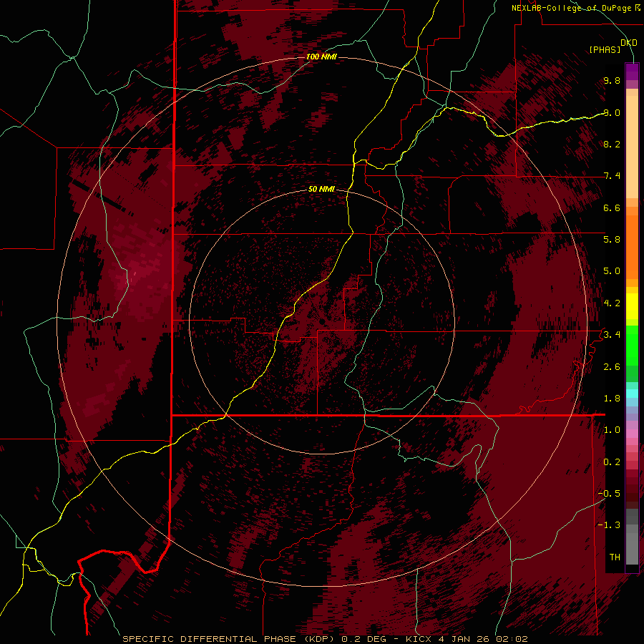Viewport: 644px width, 644px height.
Task: Click the 3.4 value on the color scale
Action: click(x=612, y=335)
